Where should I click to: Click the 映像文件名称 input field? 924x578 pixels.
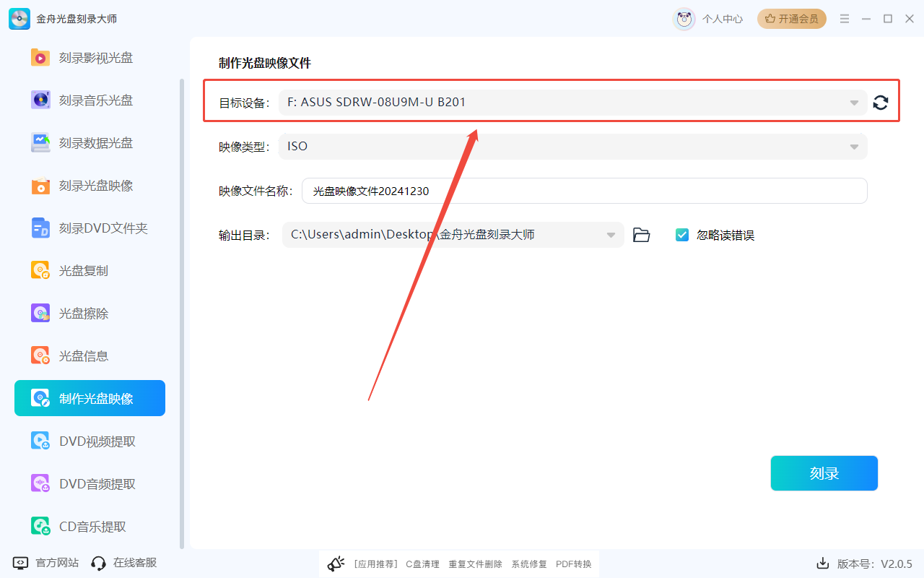pyautogui.click(x=585, y=191)
